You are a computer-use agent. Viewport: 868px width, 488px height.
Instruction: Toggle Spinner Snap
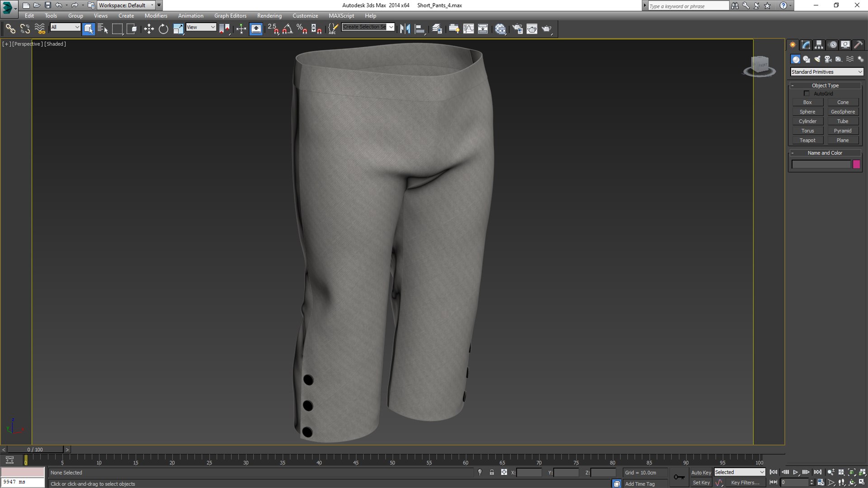(316, 29)
